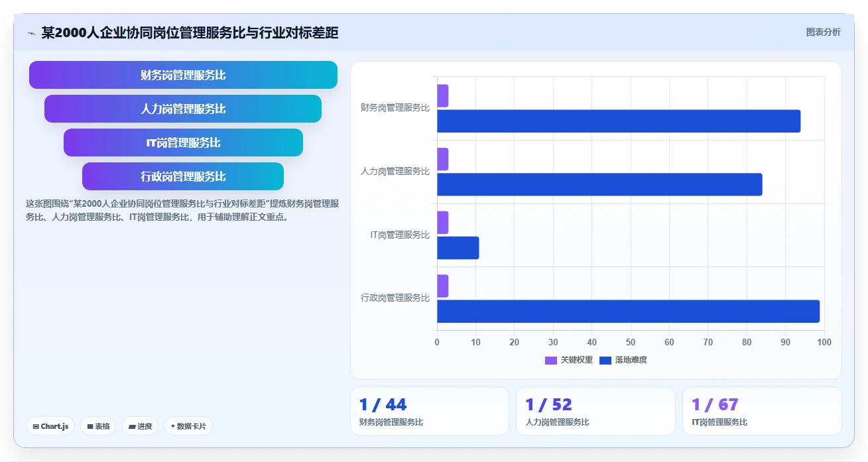The image size is (868, 462).
Task: Click the 行政岗管理服务比 y-axis label
Action: 395,298
